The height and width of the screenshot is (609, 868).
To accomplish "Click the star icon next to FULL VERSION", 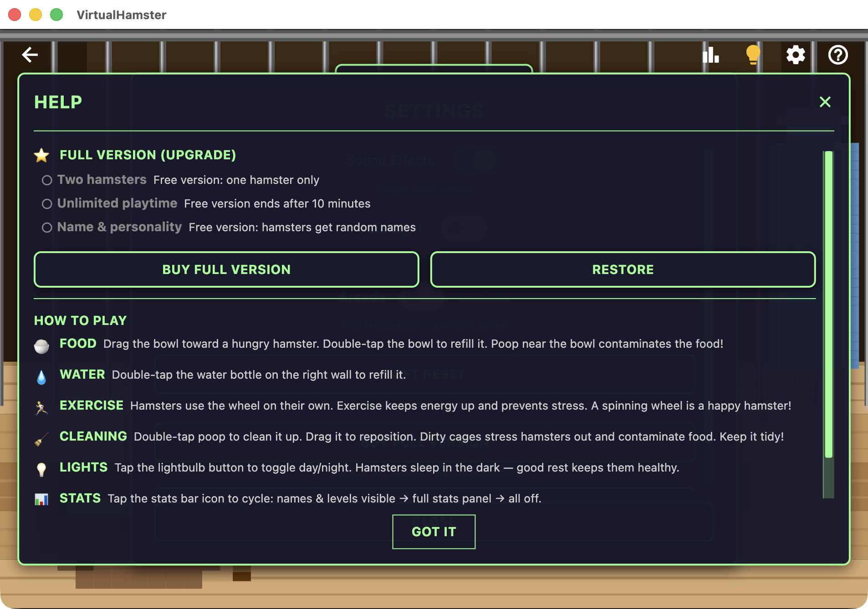I will click(42, 155).
